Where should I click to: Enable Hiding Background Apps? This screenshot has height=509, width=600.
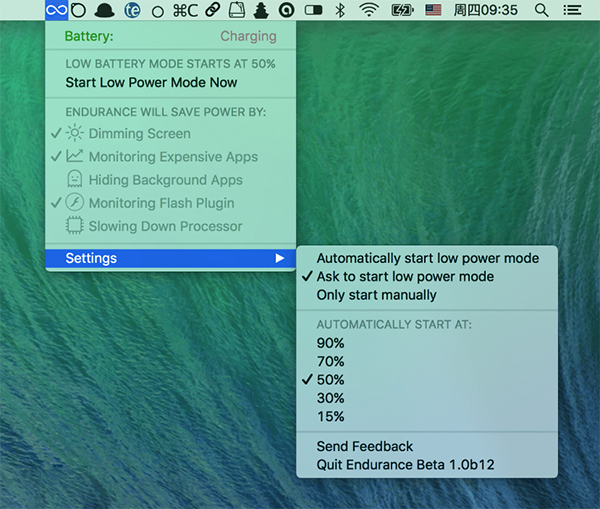point(165,180)
